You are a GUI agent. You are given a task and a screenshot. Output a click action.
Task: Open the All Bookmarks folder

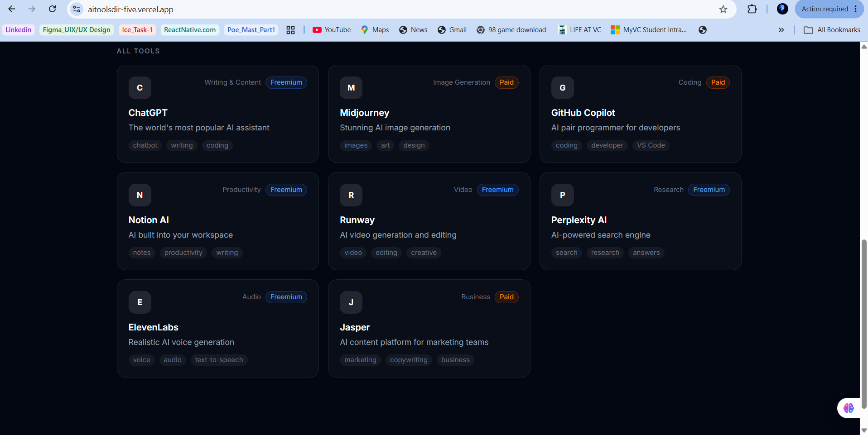pos(832,30)
